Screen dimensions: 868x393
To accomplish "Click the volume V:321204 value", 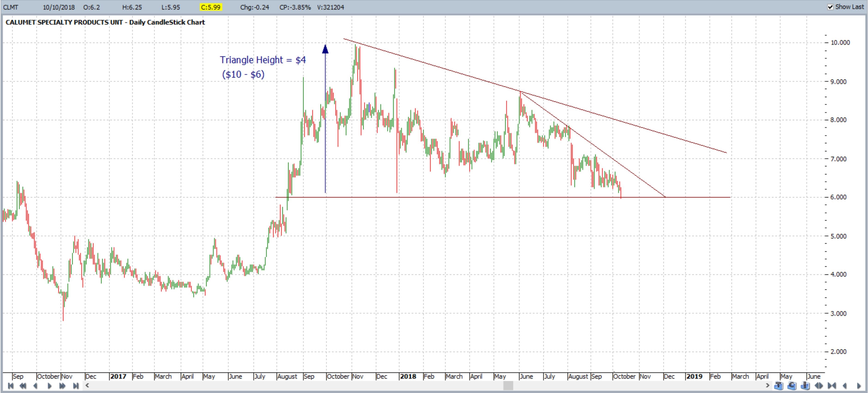I will [x=330, y=7].
